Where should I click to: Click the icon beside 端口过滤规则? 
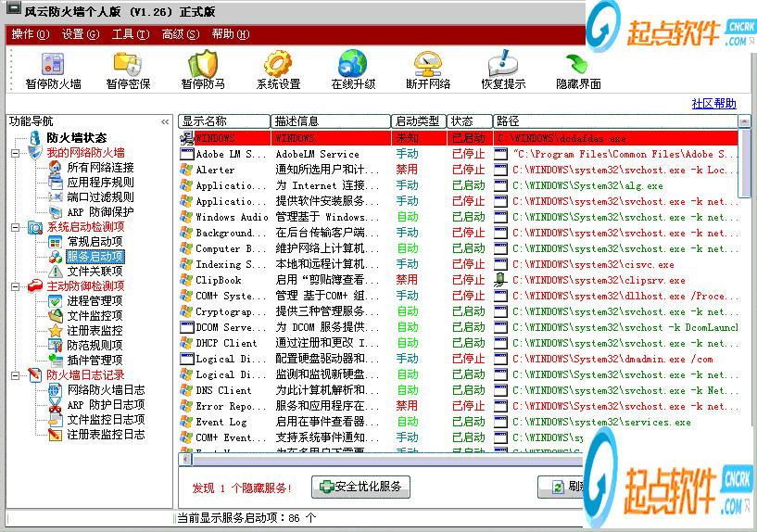tap(55, 197)
